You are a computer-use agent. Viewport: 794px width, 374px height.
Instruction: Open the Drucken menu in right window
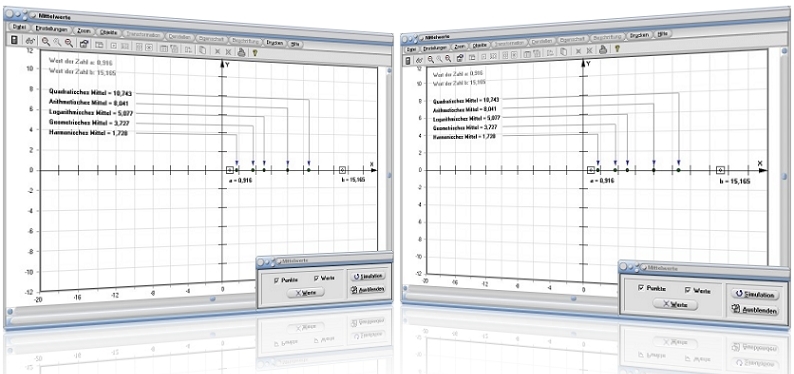641,35
